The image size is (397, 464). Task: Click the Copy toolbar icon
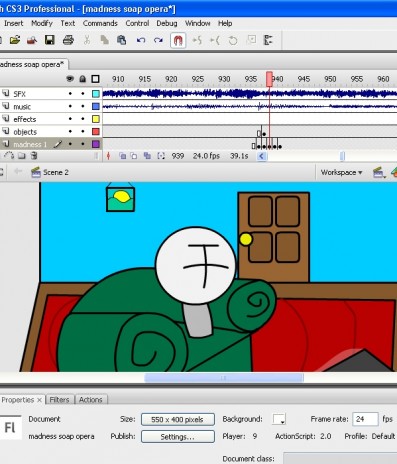(x=104, y=40)
